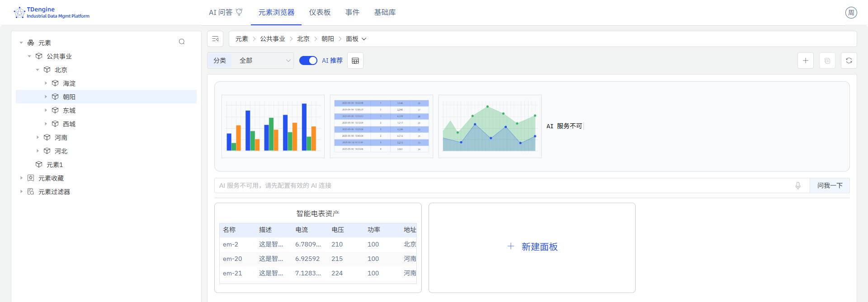Viewport: 868px width, 302px height.
Task: Click the 问我一下 button
Action: point(830,186)
